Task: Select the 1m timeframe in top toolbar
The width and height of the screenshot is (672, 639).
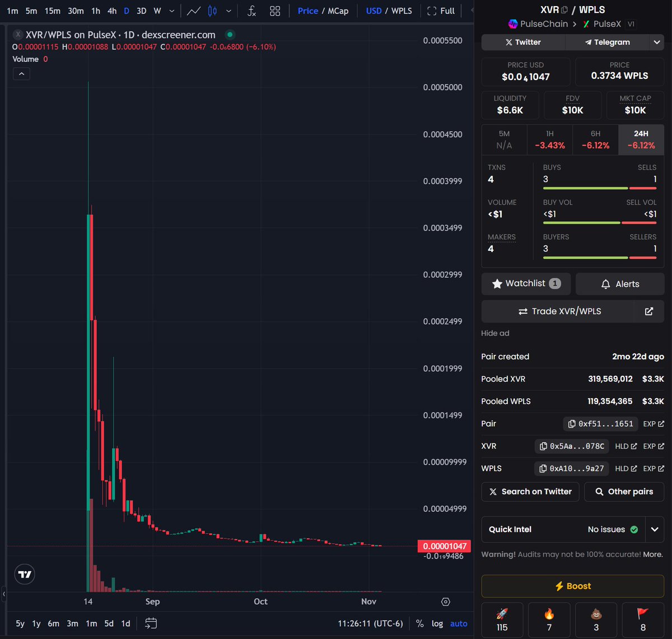Action: 12,11
